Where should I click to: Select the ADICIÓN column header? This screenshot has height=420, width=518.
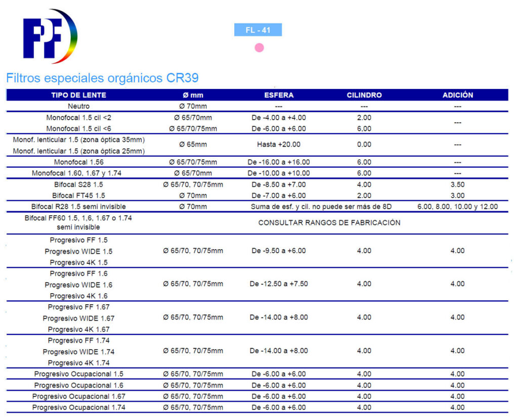tap(457, 95)
